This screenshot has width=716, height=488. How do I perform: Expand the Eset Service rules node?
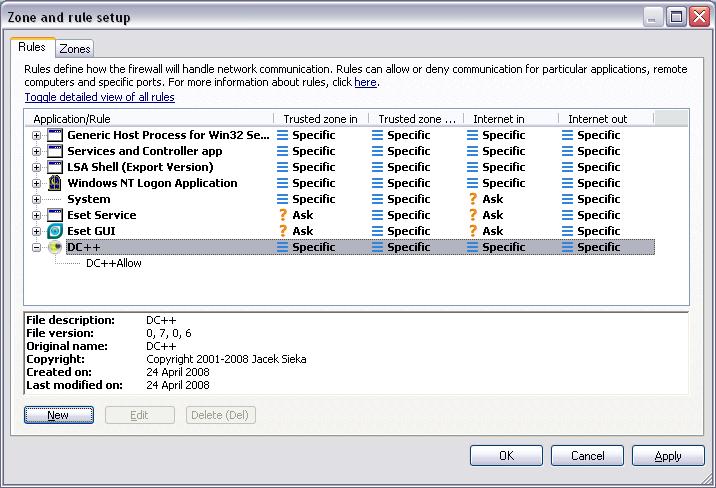(36, 215)
